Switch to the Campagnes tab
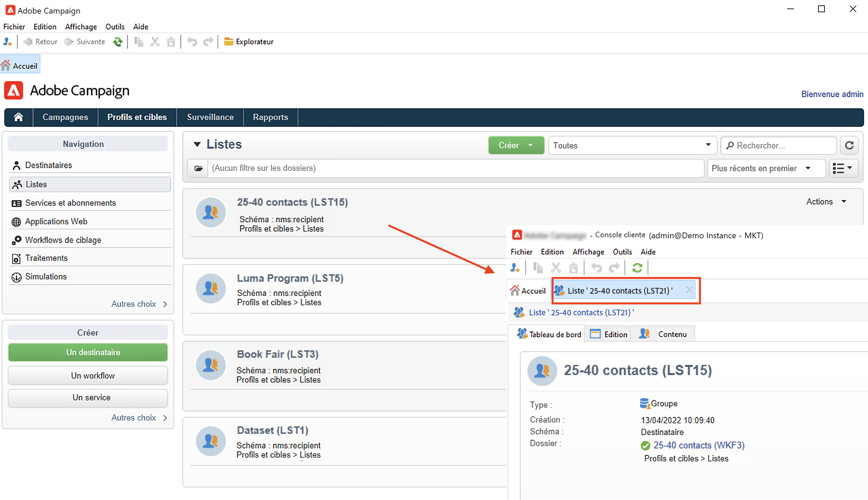868x500 pixels. pyautogui.click(x=65, y=117)
